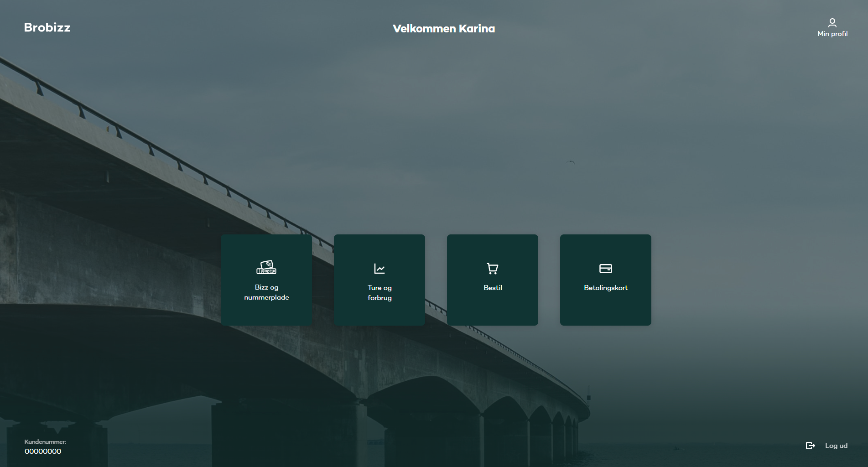Viewport: 868px width, 467px height.
Task: Open the Betalingskort text label
Action: 605,288
